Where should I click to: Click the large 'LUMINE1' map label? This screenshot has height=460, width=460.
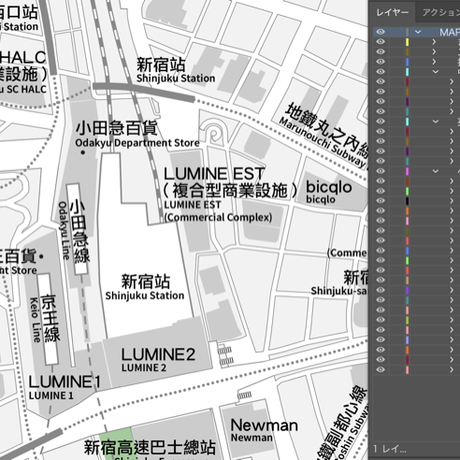point(64,382)
